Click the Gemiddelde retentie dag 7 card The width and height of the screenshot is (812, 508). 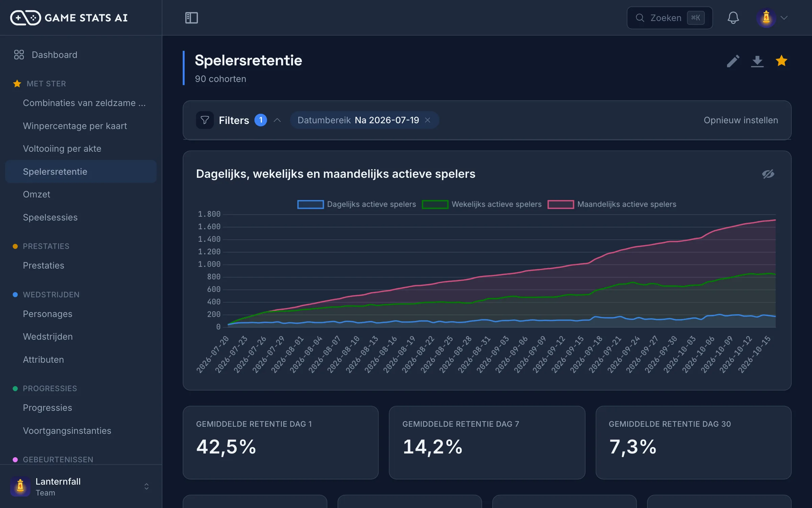point(487,443)
